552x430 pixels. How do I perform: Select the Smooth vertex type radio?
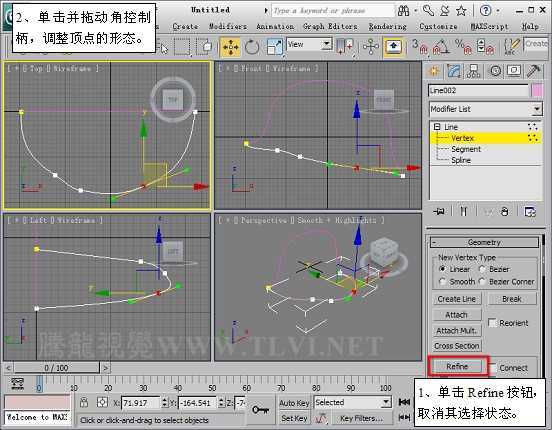coord(443,282)
